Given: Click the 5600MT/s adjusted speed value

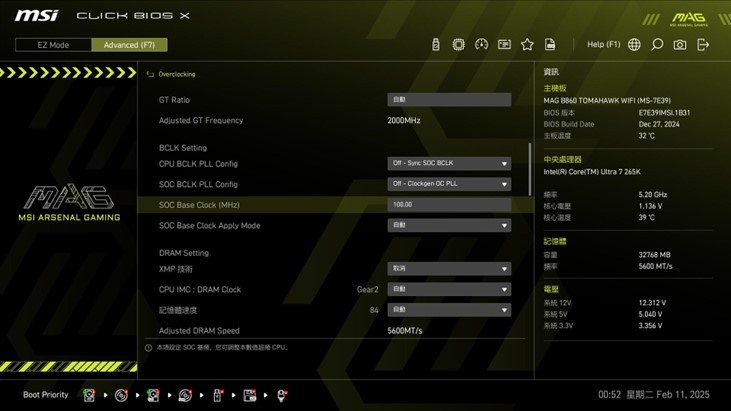Looking at the screenshot, I should click(405, 331).
